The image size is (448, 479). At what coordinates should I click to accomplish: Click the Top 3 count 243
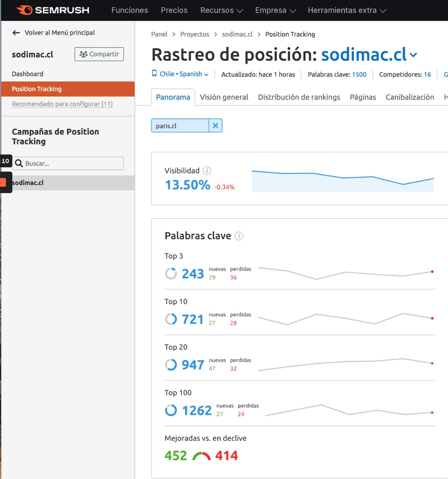pos(193,274)
